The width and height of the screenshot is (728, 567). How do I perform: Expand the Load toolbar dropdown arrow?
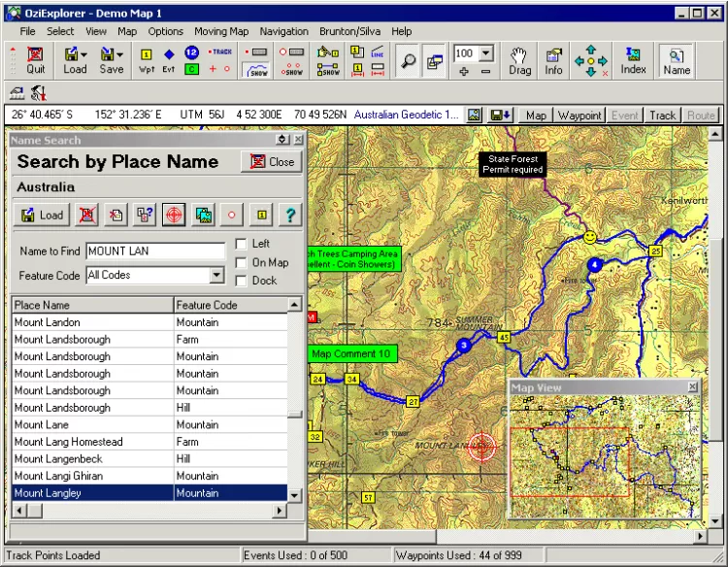[84, 54]
